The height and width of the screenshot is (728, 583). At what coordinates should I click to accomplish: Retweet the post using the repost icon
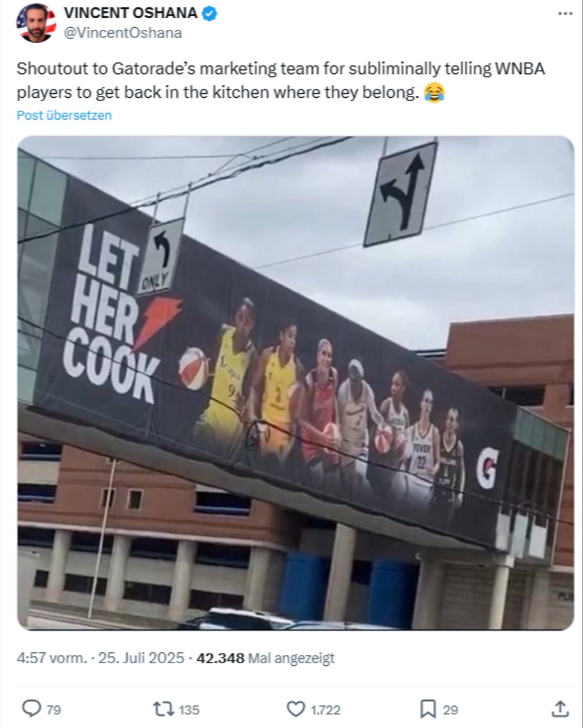point(164,709)
